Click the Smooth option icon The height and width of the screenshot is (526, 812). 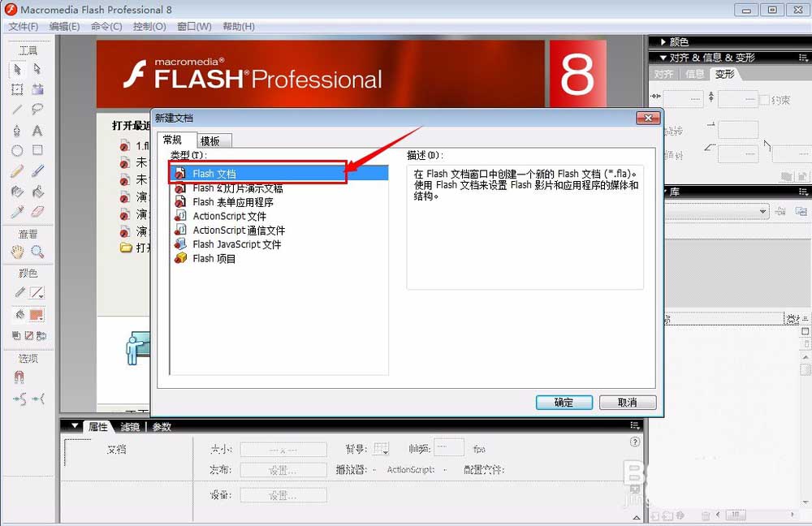(x=19, y=399)
